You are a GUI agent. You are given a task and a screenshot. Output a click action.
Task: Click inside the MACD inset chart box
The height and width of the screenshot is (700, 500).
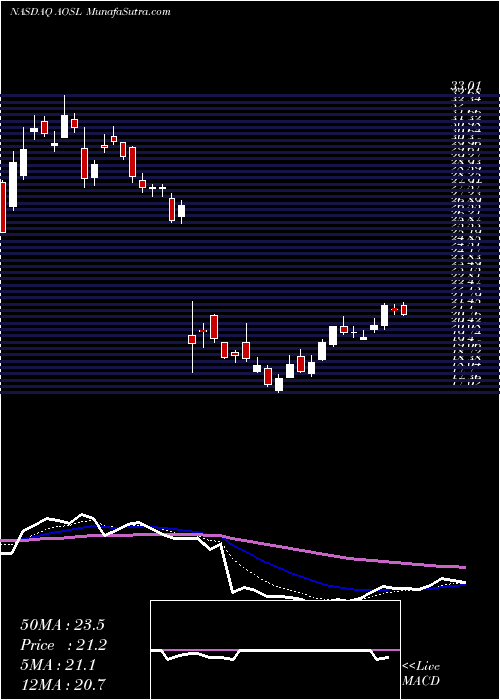point(275,650)
